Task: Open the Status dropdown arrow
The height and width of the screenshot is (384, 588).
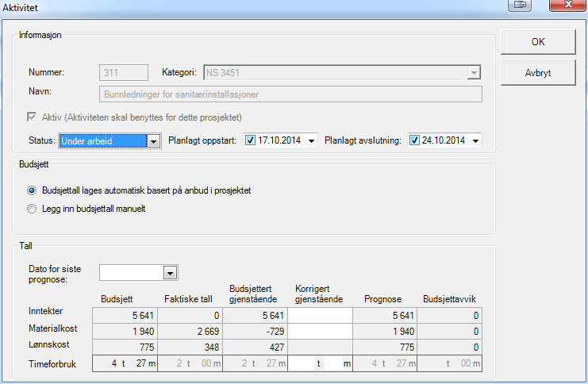Action: click(153, 141)
